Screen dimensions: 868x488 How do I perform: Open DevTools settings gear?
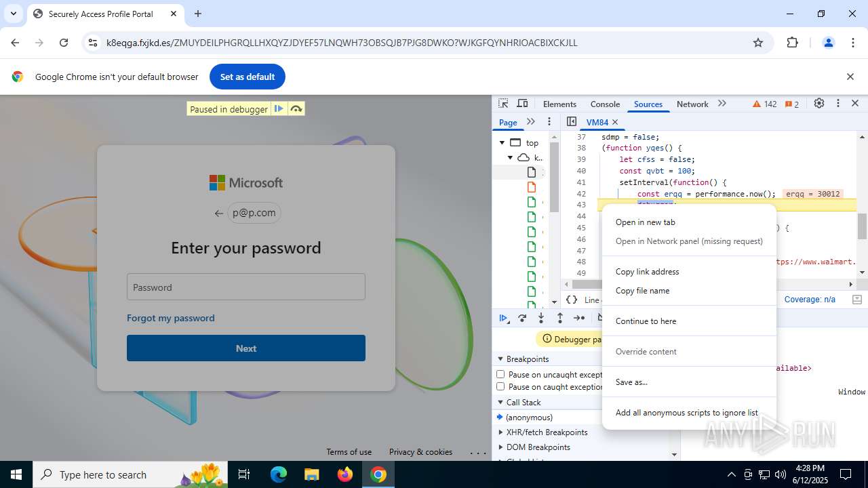(819, 104)
